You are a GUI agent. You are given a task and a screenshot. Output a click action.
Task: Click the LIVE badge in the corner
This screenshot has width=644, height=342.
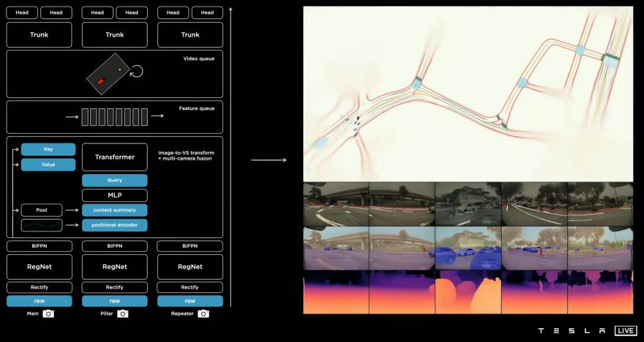point(625,330)
